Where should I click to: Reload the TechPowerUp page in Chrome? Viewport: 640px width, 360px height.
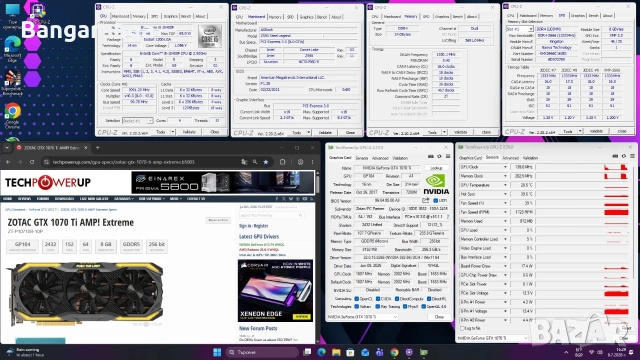32,162
